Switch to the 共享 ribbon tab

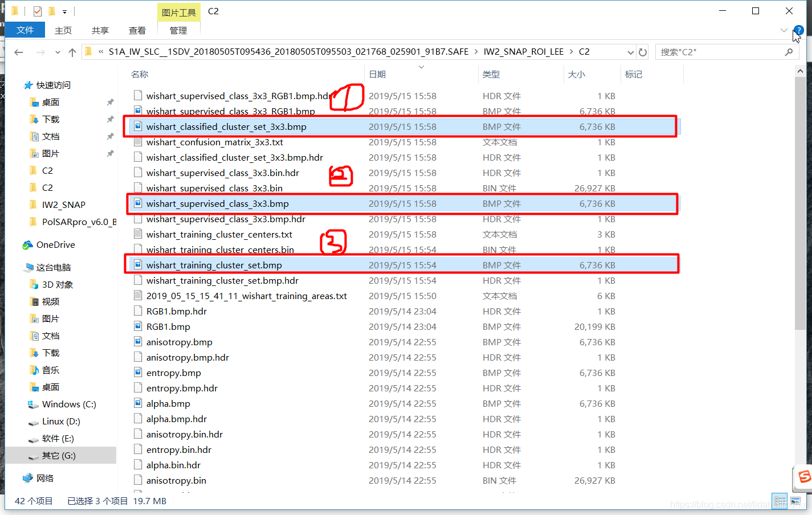[100, 30]
